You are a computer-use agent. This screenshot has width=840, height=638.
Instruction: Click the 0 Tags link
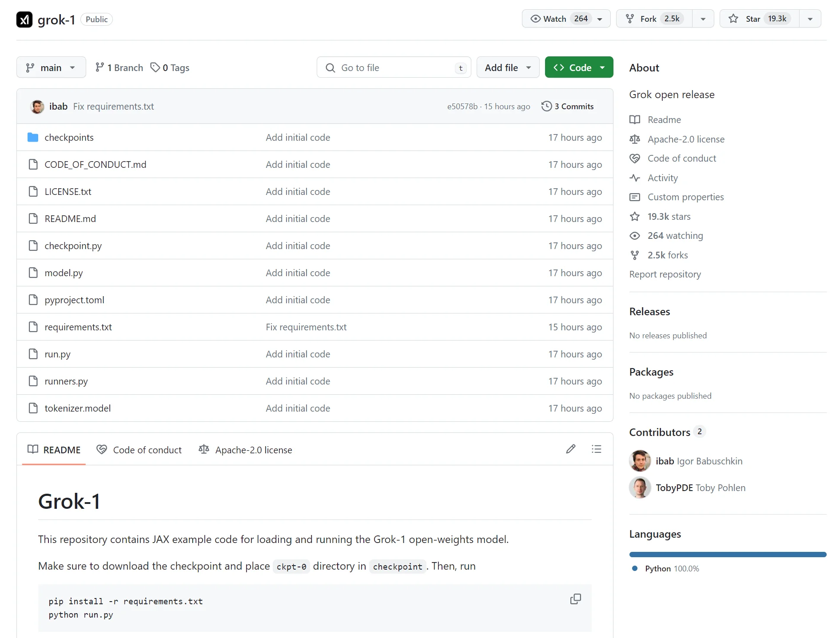[170, 67]
